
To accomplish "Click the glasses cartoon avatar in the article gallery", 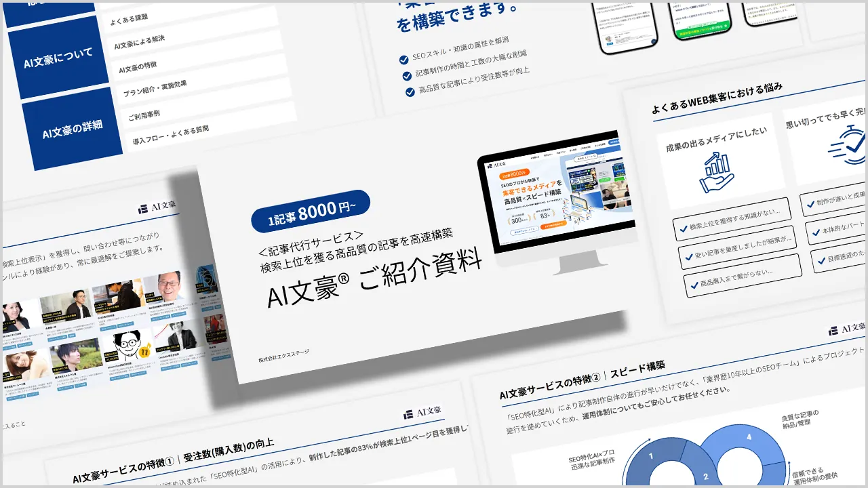I will tap(125, 346).
